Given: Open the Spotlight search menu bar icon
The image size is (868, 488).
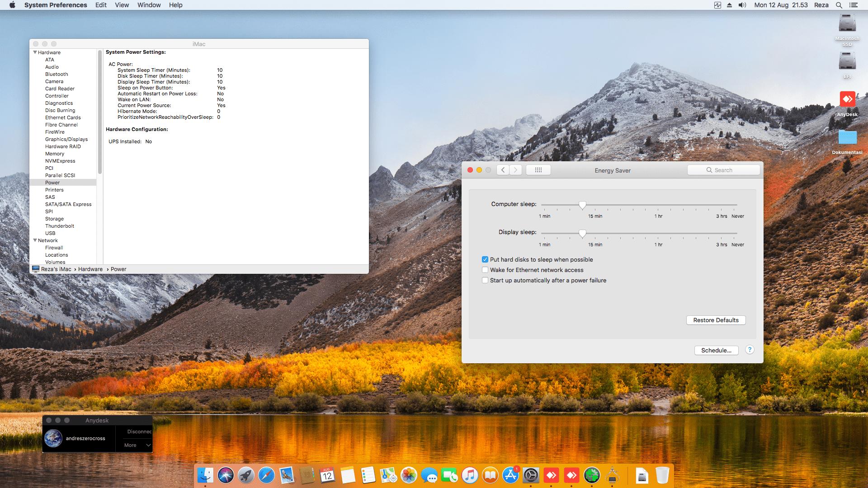Looking at the screenshot, I should (x=839, y=5).
